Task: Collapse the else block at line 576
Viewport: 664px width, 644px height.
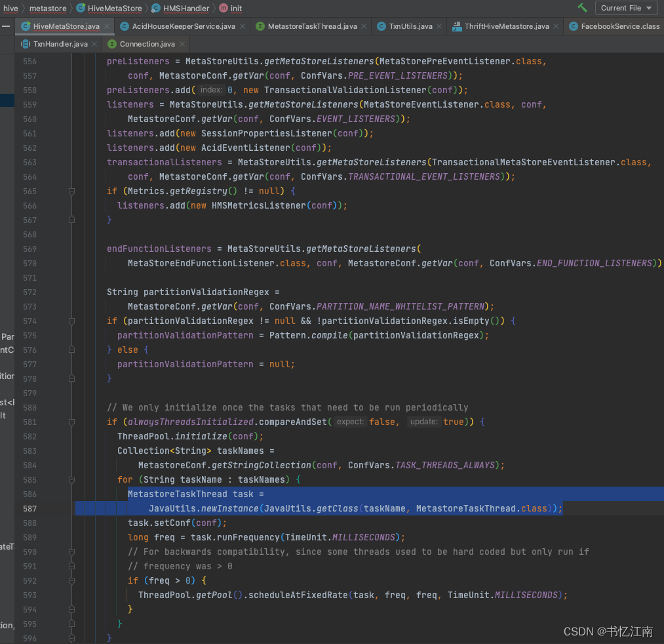Action: pos(71,350)
